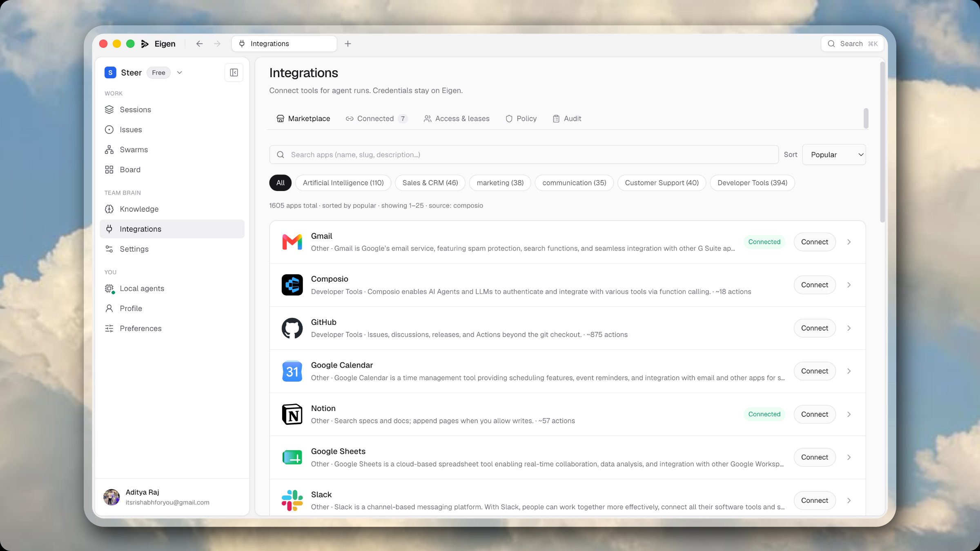
Task: Click the Slack app icon
Action: pyautogui.click(x=292, y=500)
